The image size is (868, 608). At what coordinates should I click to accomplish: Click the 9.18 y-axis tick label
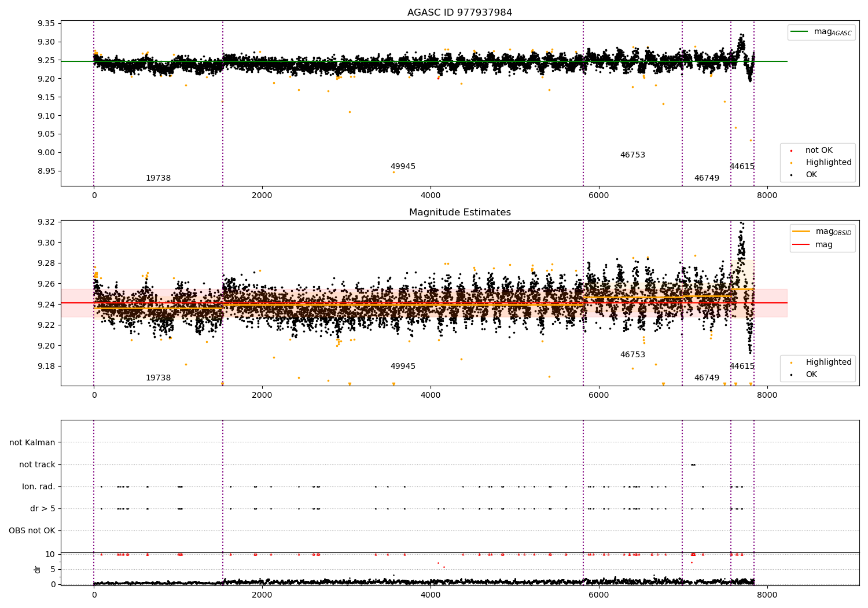[46, 367]
